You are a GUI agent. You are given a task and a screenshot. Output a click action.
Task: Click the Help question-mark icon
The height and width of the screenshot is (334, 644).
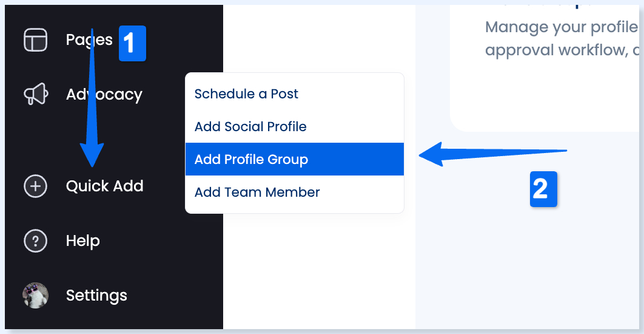(35, 241)
